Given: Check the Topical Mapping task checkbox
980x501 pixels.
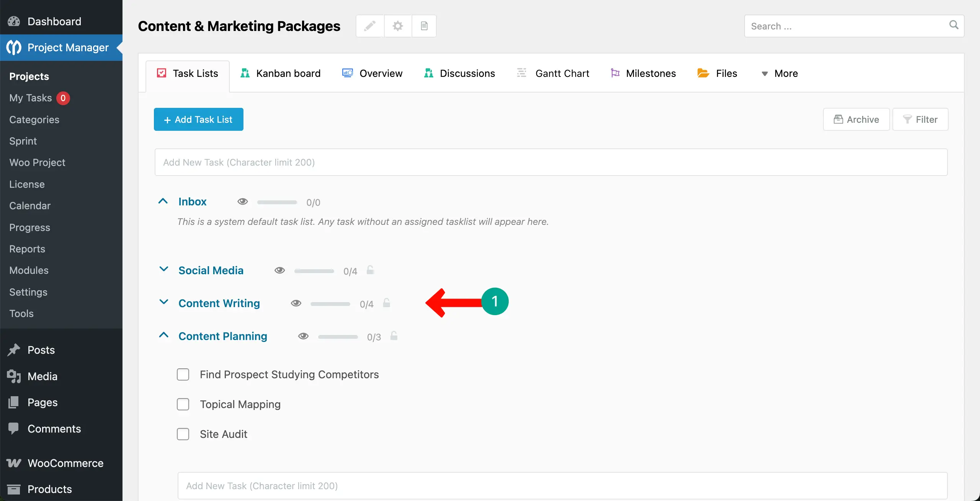Looking at the screenshot, I should 183,404.
